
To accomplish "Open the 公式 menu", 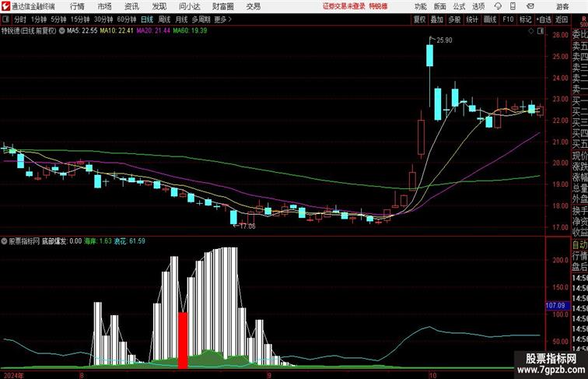I will [459, 6].
